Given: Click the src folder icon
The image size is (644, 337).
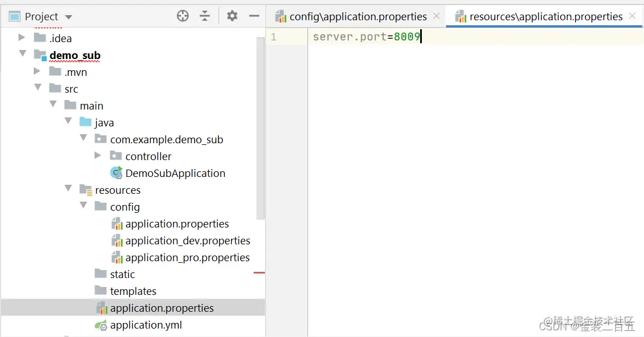Looking at the screenshot, I should click(x=55, y=88).
